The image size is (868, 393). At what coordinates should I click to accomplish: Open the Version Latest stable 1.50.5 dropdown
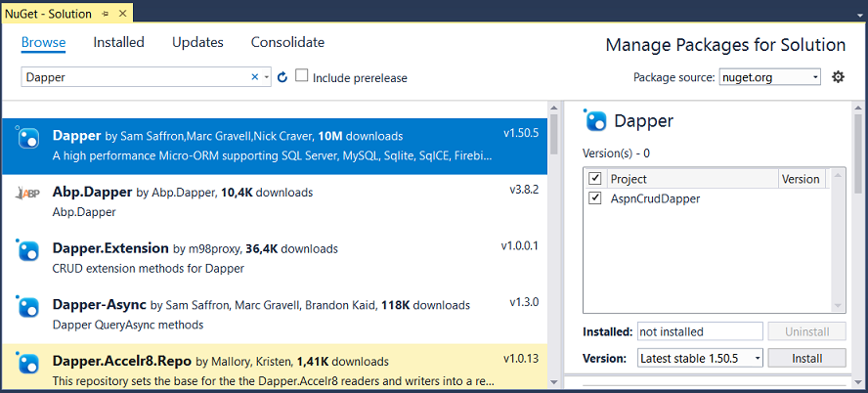758,358
